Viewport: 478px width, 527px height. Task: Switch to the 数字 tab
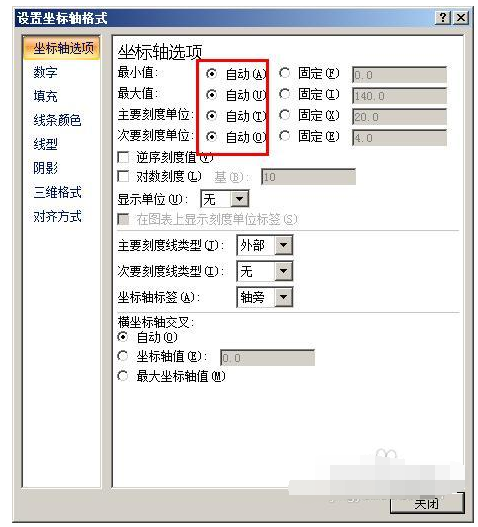pos(45,72)
